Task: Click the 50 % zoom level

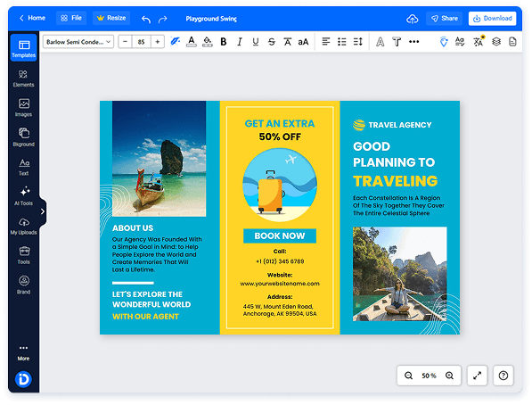Action: 429,376
